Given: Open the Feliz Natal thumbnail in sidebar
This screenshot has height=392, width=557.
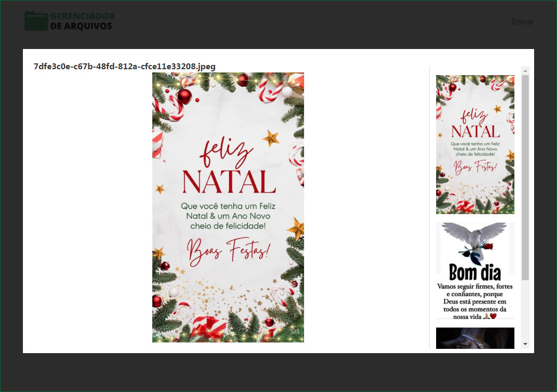Looking at the screenshot, I should tap(475, 144).
